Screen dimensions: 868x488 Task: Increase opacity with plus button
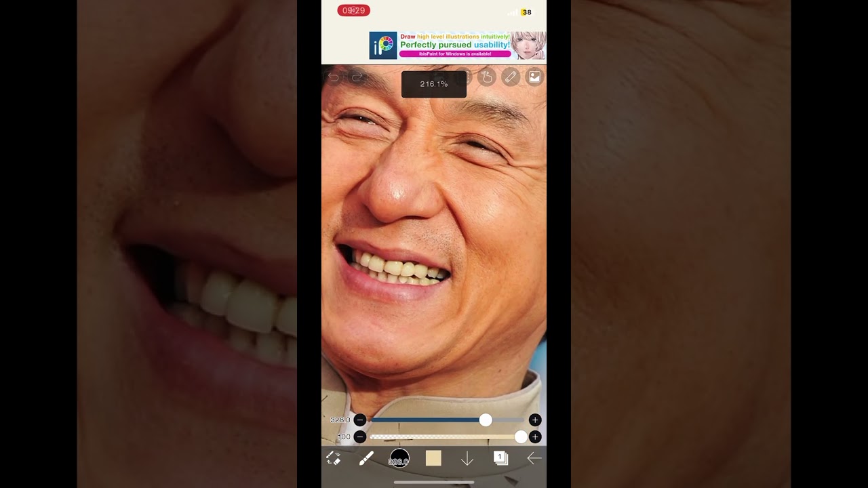point(535,437)
